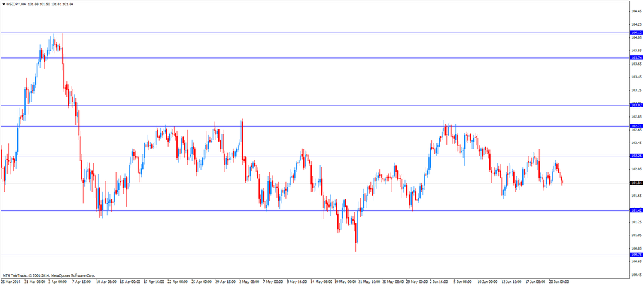Select the horizontal line price label 102.71
The width and height of the screenshot is (644, 285).
pyautogui.click(x=637, y=126)
